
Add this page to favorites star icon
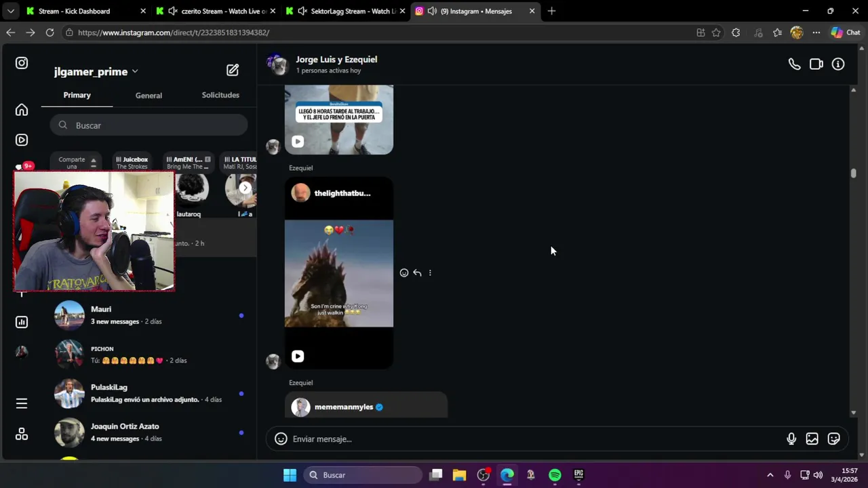[716, 33]
